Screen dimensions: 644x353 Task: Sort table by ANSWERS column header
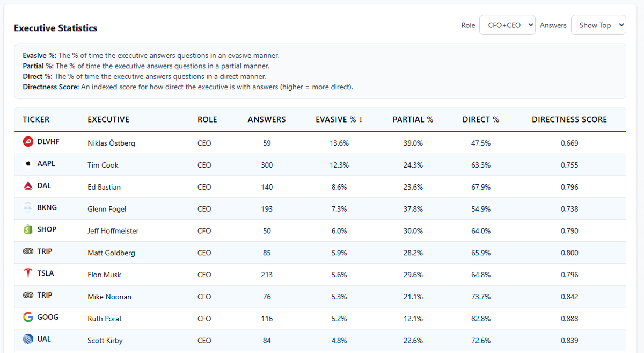pos(267,119)
